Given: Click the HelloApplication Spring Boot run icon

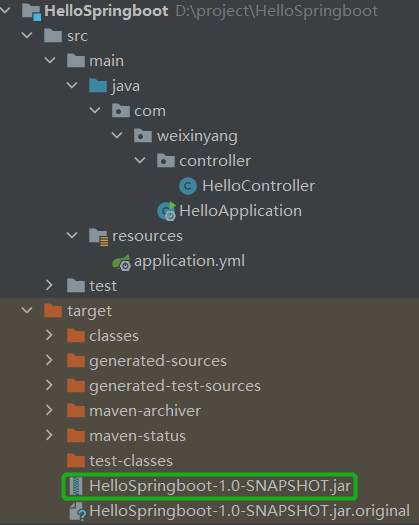Looking at the screenshot, I should point(167,211).
